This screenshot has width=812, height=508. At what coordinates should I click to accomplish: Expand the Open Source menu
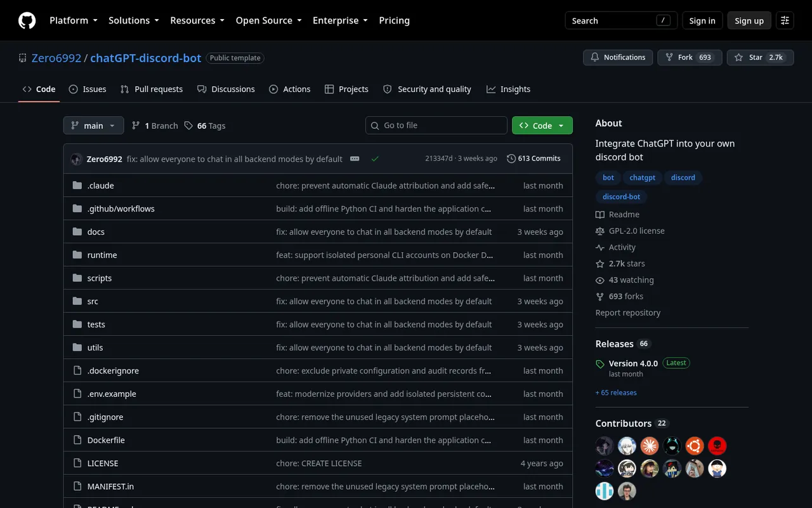pyautogui.click(x=269, y=20)
